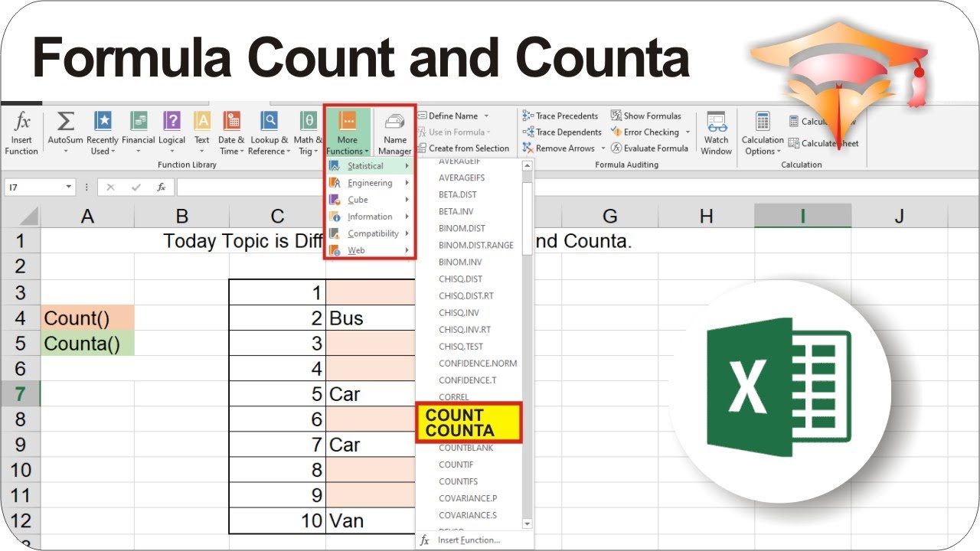980x551 pixels.
Task: Click the function list scroll-down arrow
Action: tap(527, 523)
